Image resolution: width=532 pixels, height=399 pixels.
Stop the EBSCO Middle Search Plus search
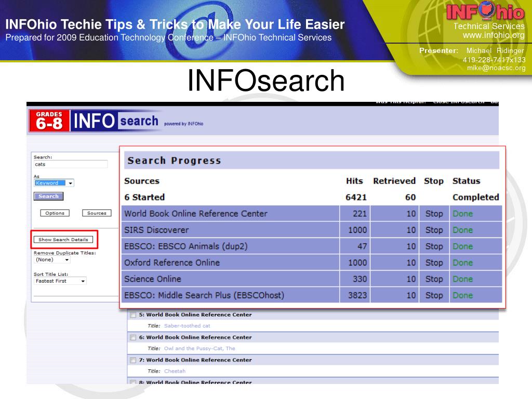434,295
